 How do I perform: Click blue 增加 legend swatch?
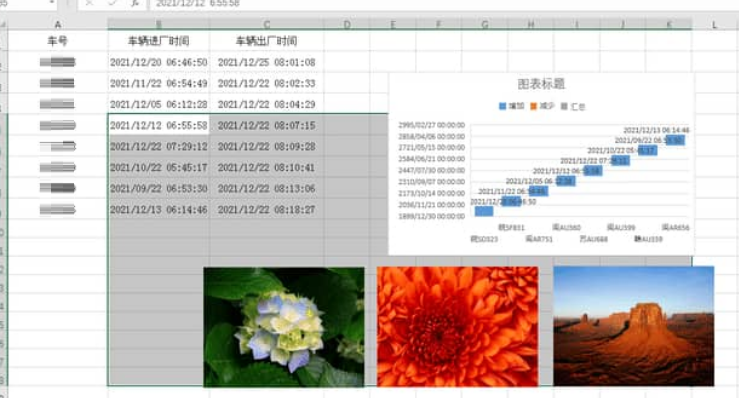point(502,107)
